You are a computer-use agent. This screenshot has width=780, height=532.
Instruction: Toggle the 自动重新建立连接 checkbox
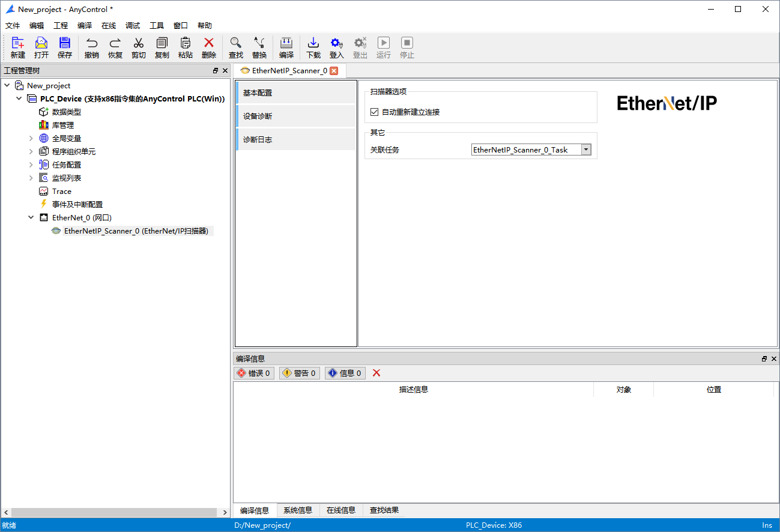(375, 112)
